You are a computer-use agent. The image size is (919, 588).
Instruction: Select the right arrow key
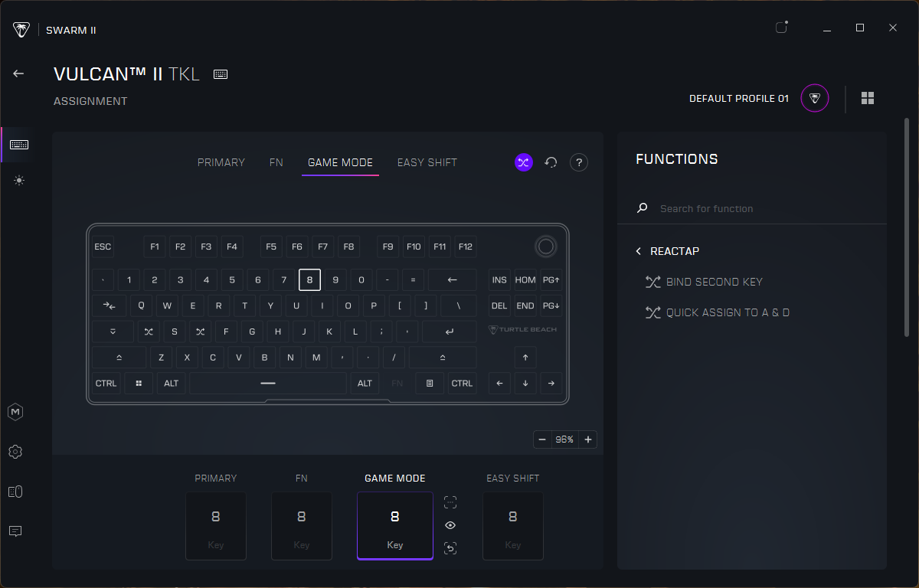coord(551,383)
